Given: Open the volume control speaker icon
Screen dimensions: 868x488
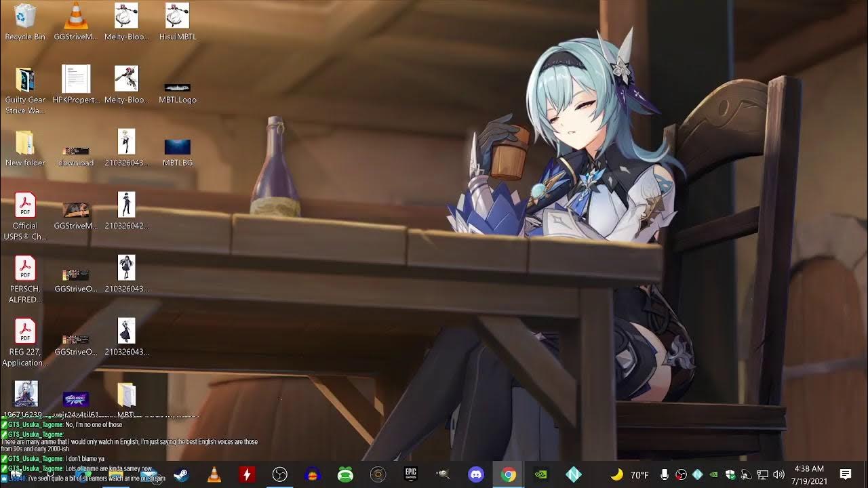Looking at the screenshot, I should click(778, 475).
